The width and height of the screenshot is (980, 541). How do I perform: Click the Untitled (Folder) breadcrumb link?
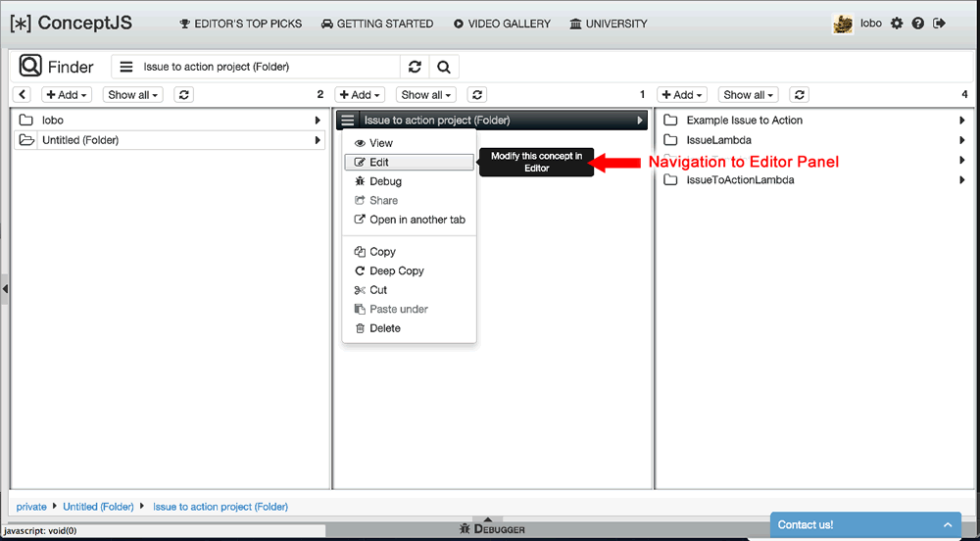click(98, 507)
